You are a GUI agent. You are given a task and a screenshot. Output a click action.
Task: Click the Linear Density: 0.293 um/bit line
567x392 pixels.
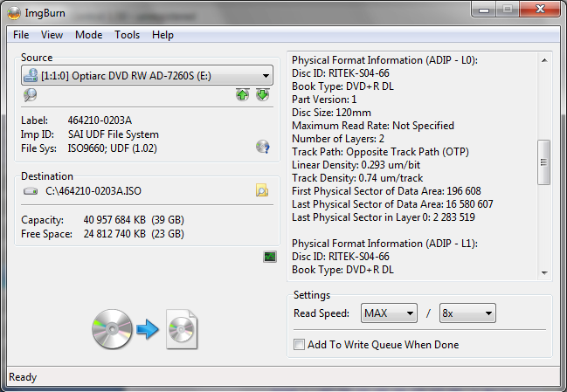click(356, 165)
